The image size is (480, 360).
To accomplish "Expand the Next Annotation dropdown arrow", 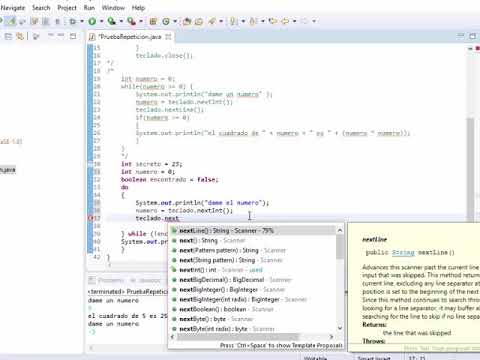I will (x=243, y=21).
